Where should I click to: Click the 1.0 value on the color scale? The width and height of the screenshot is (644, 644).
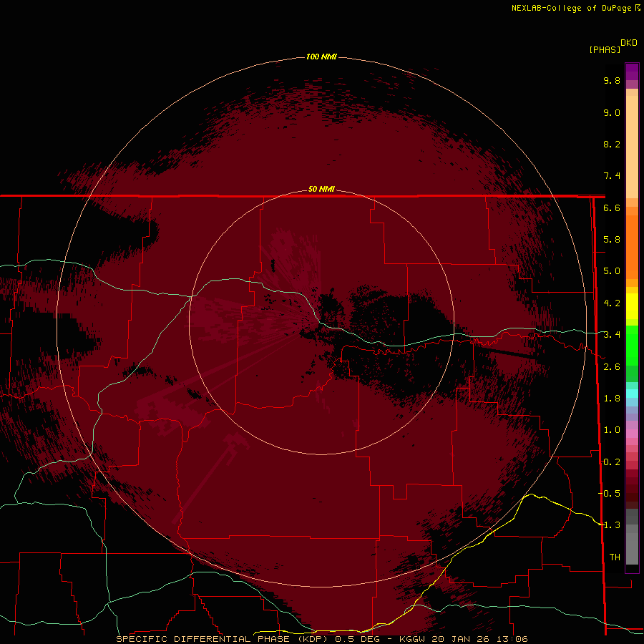point(612,430)
